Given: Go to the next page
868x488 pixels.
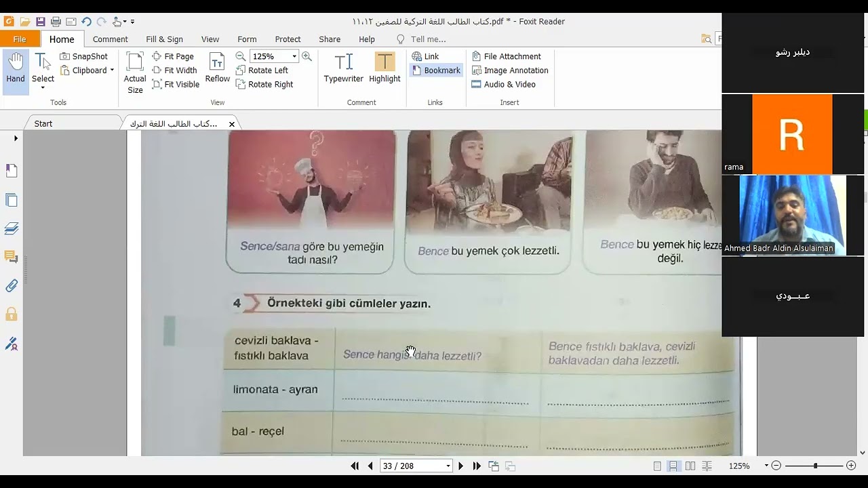Looking at the screenshot, I should pyautogui.click(x=461, y=466).
